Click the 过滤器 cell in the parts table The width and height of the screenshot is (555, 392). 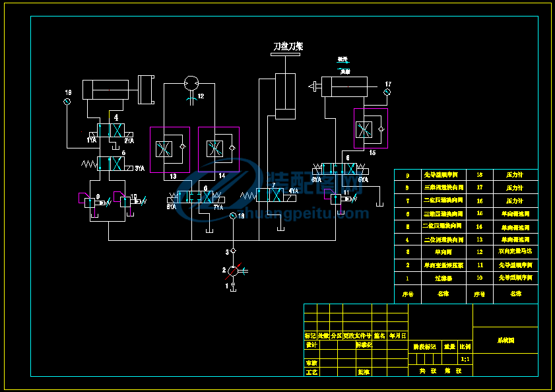[444, 278]
